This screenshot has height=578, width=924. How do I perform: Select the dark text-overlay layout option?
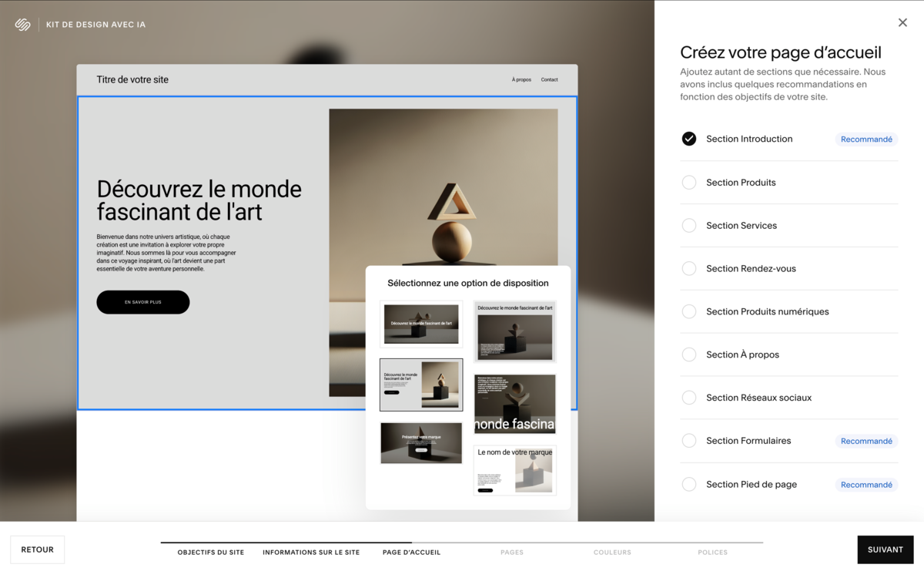click(514, 403)
